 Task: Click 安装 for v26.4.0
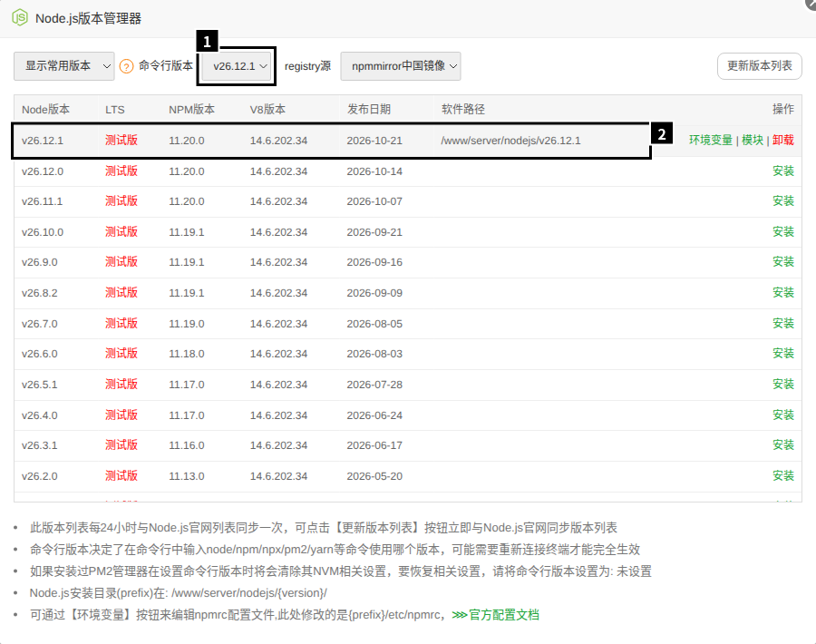point(783,415)
